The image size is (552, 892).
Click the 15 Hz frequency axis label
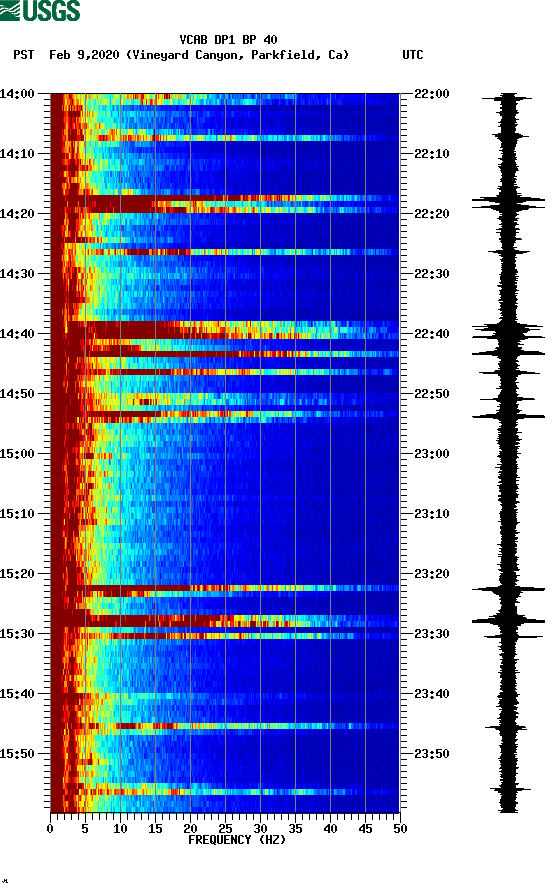pos(155,829)
